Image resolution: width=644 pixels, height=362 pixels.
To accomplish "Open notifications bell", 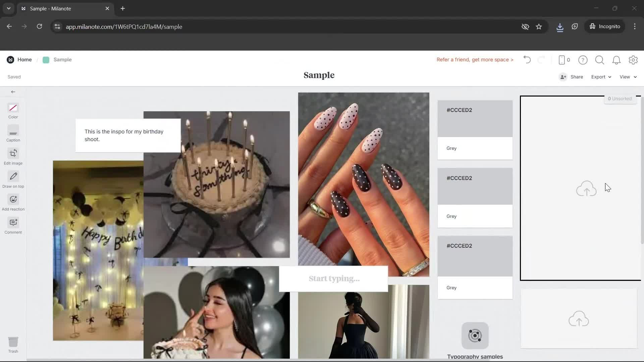I will click(x=616, y=60).
